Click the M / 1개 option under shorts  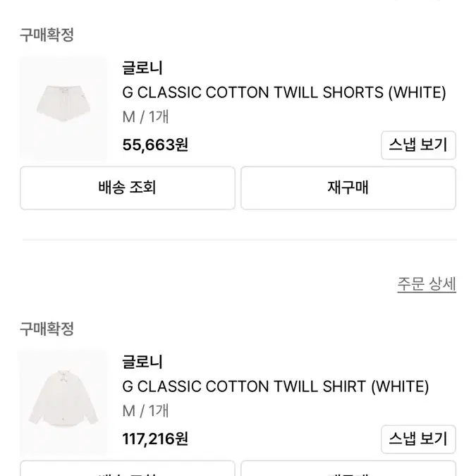point(145,117)
